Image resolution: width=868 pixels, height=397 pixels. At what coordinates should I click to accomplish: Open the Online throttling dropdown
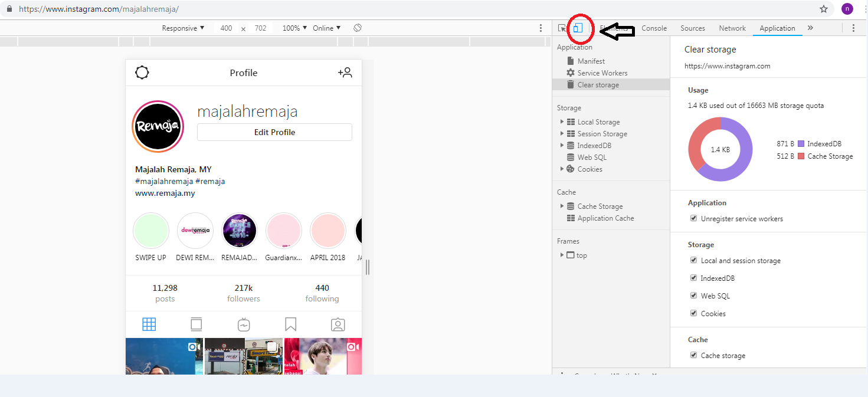pos(326,28)
